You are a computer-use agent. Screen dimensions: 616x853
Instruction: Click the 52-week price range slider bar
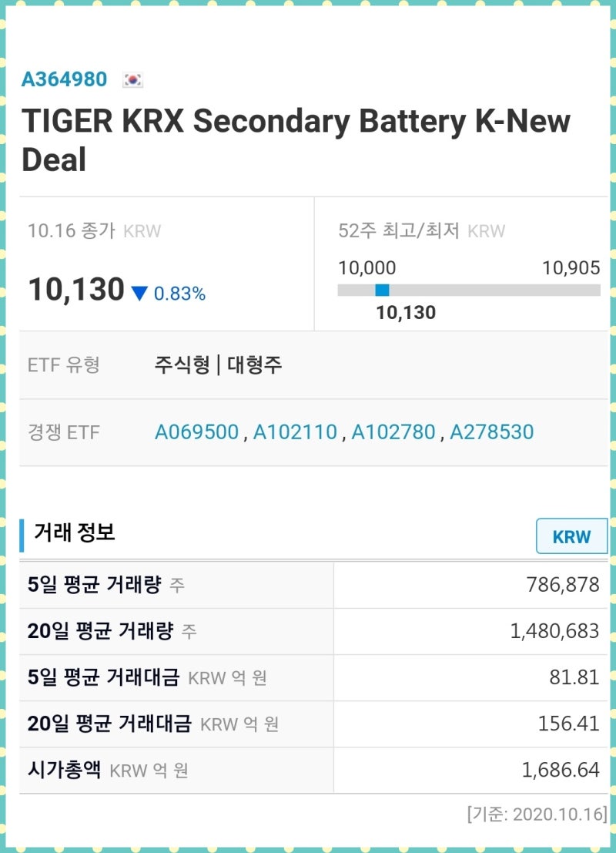(470, 290)
